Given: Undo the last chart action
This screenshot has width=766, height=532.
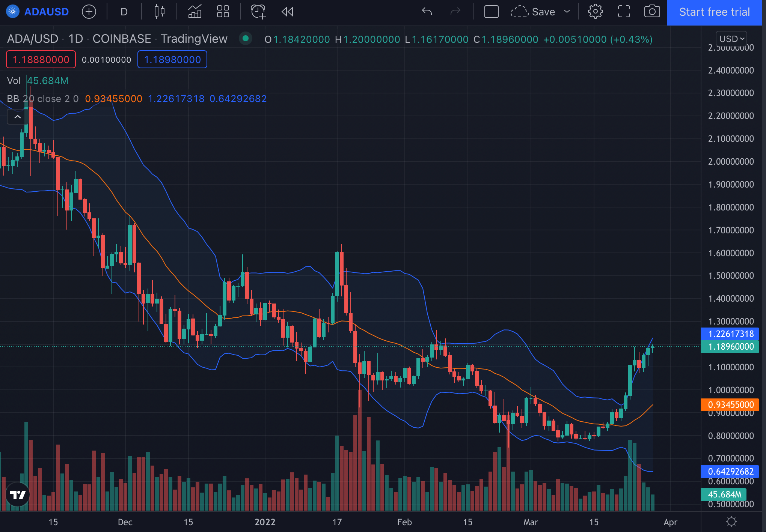Looking at the screenshot, I should (427, 12).
